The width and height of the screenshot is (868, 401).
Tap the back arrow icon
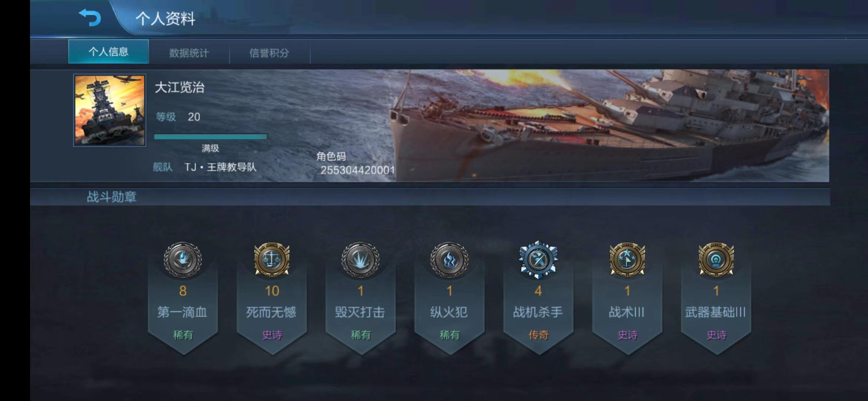[90, 17]
